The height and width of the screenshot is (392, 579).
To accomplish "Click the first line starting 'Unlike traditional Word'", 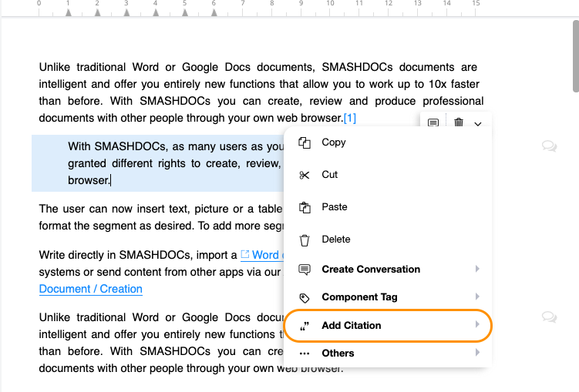I will click(258, 67).
